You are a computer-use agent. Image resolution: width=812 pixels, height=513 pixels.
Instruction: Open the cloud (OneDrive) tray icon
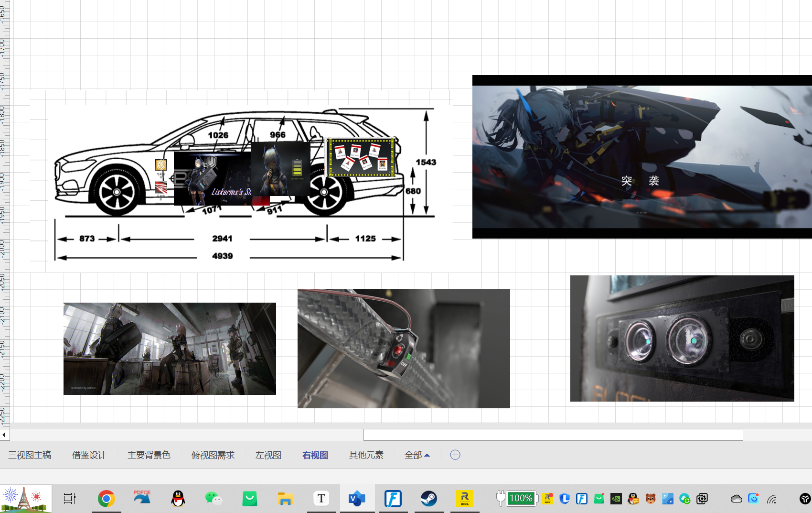coord(736,499)
